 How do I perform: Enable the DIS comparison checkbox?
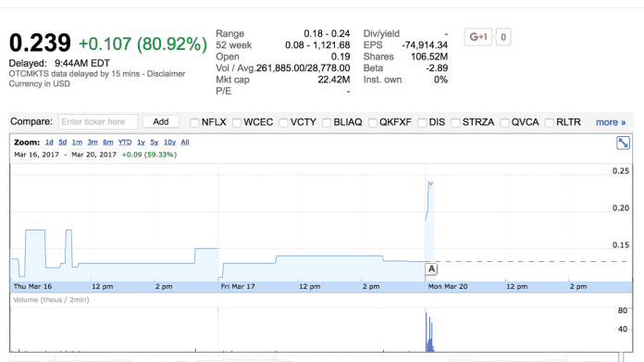point(422,123)
